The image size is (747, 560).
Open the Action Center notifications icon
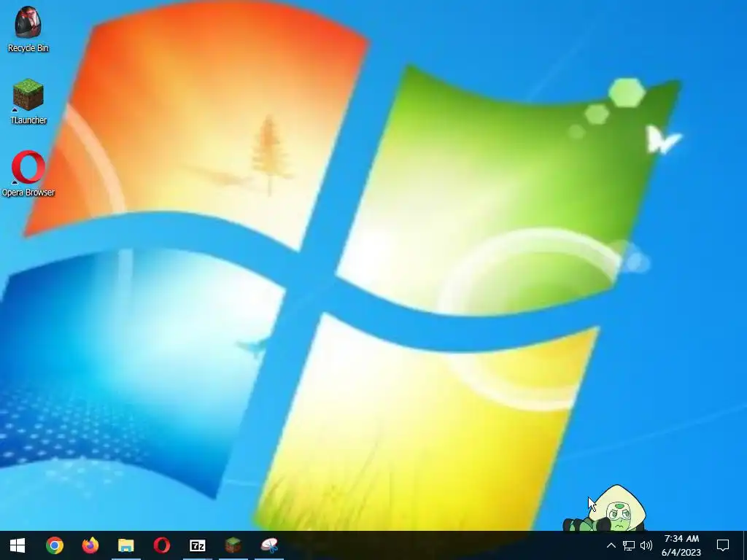(x=723, y=545)
